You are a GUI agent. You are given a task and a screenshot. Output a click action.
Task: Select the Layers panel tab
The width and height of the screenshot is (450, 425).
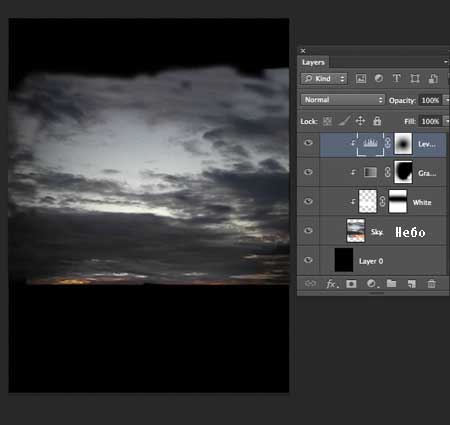click(x=313, y=62)
